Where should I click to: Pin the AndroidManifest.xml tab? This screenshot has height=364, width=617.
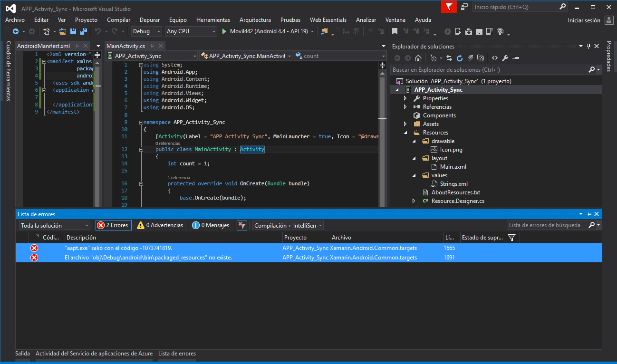pos(76,46)
